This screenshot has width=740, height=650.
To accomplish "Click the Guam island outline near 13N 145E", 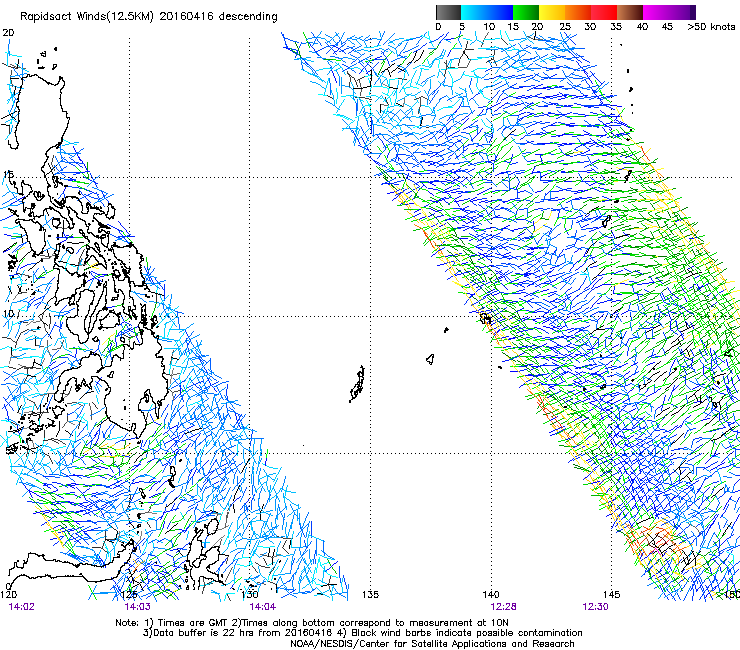I will tap(606, 221).
